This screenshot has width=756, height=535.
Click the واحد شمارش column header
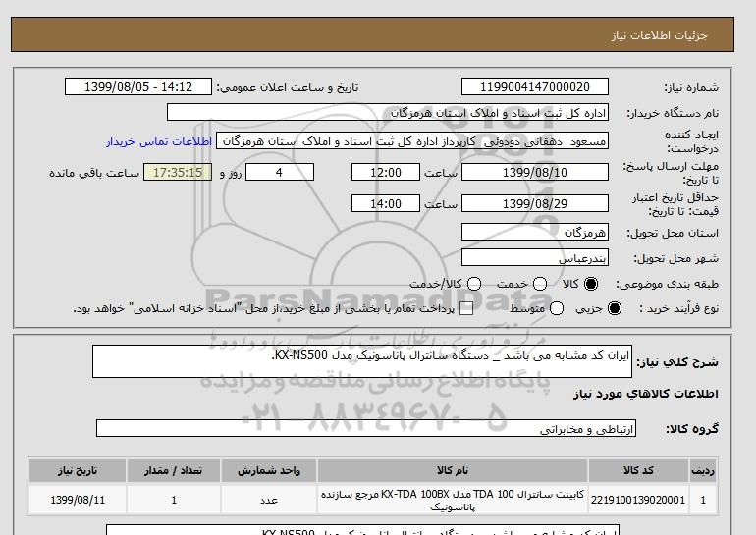(x=269, y=471)
